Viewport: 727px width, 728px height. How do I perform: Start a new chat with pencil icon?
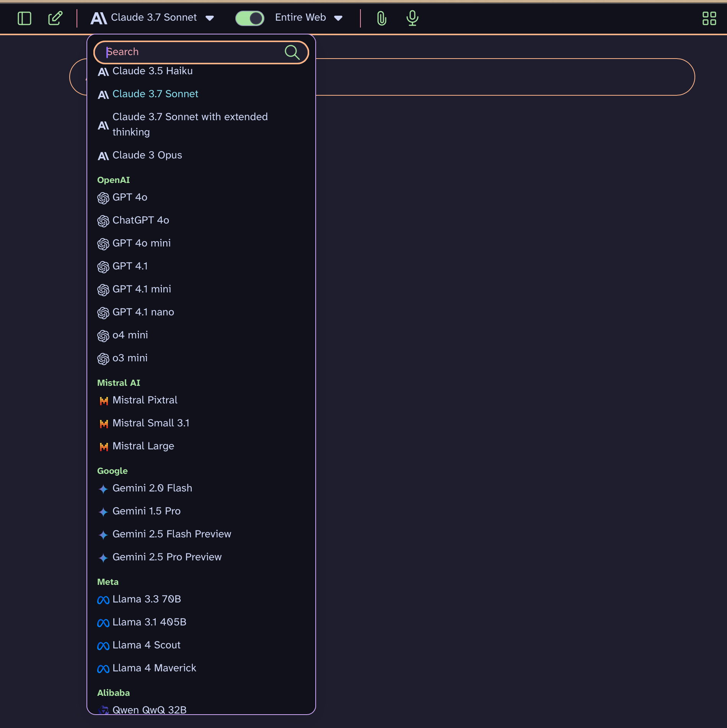tap(55, 18)
